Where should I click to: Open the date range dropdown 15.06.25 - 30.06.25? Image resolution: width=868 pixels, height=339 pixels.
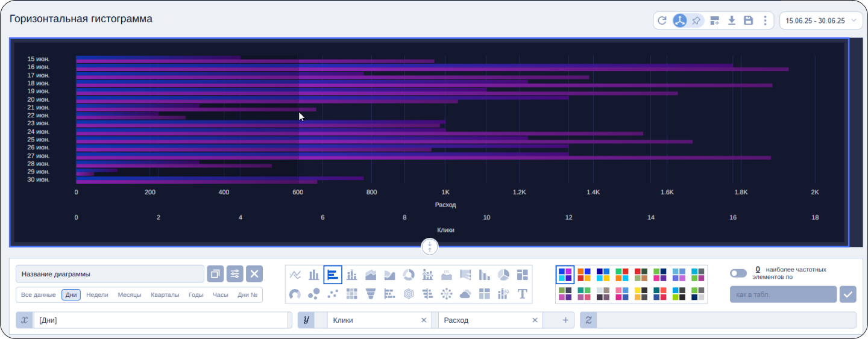point(821,20)
